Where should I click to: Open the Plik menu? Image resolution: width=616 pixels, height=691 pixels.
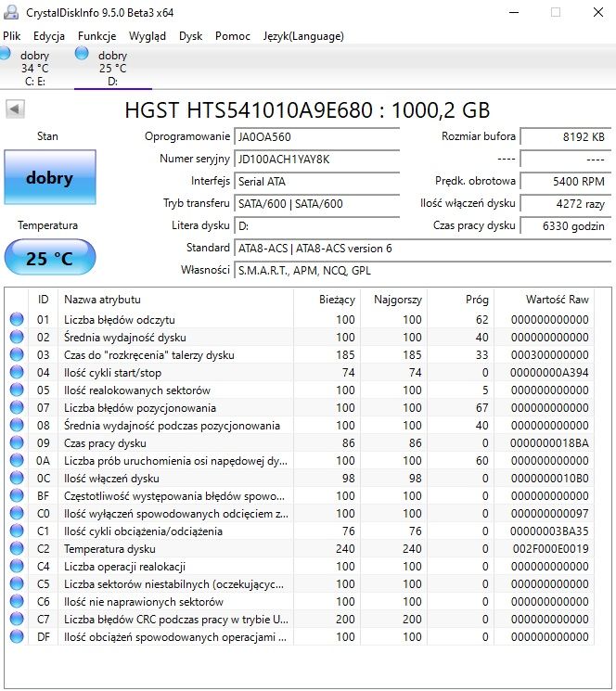(x=11, y=36)
